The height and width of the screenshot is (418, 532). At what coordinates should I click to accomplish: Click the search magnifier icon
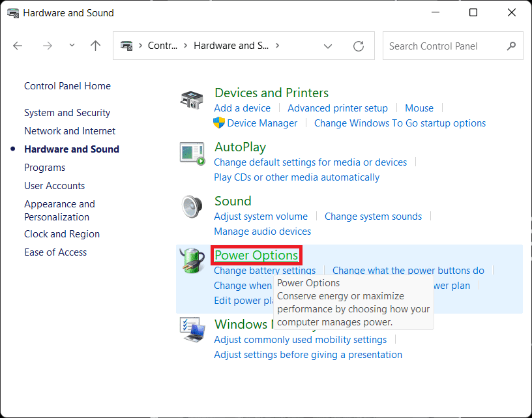click(x=511, y=46)
